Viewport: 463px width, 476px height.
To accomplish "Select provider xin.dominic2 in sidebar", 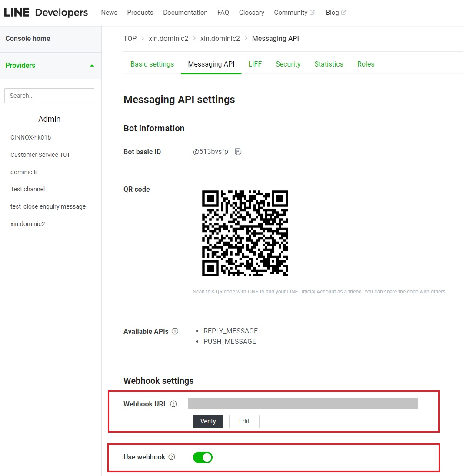I will [x=28, y=224].
